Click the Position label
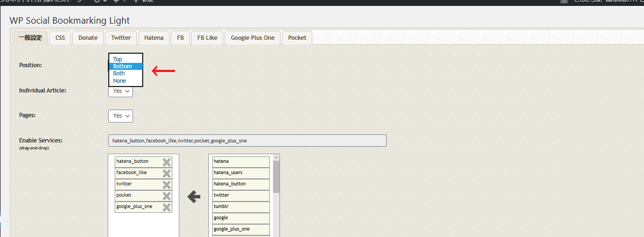 (x=31, y=65)
